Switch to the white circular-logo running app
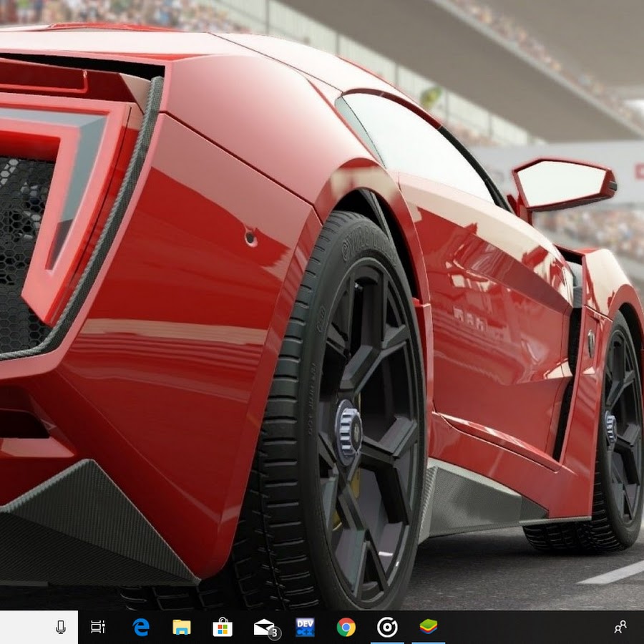 click(x=387, y=627)
